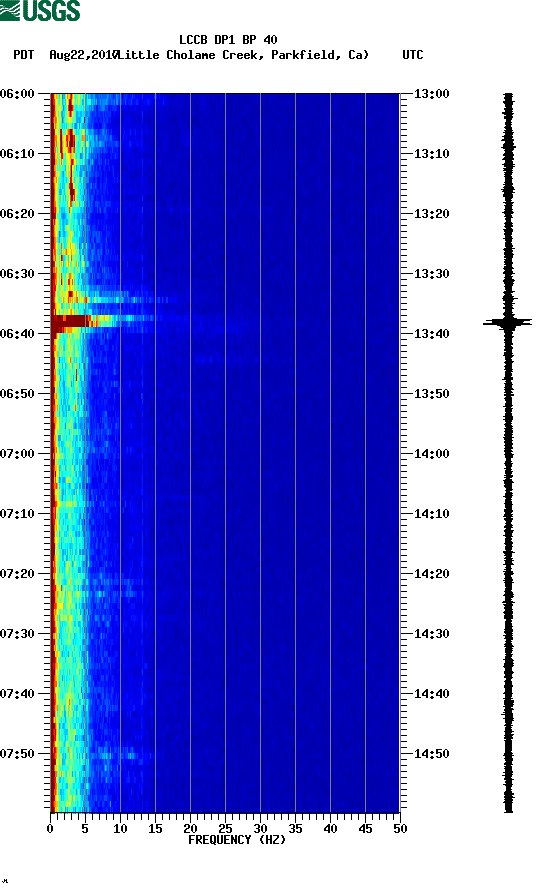
Task: Click the '25' frequency tick label
Action: [225, 829]
